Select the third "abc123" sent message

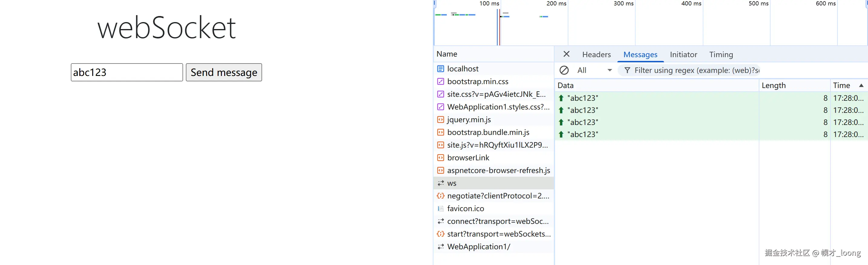(x=711, y=122)
